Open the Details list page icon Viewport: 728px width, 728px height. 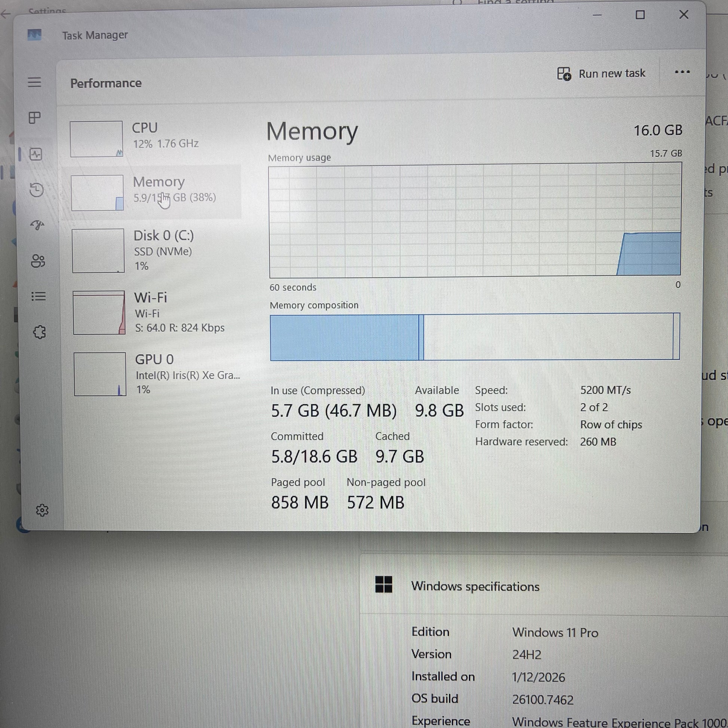coord(39,296)
